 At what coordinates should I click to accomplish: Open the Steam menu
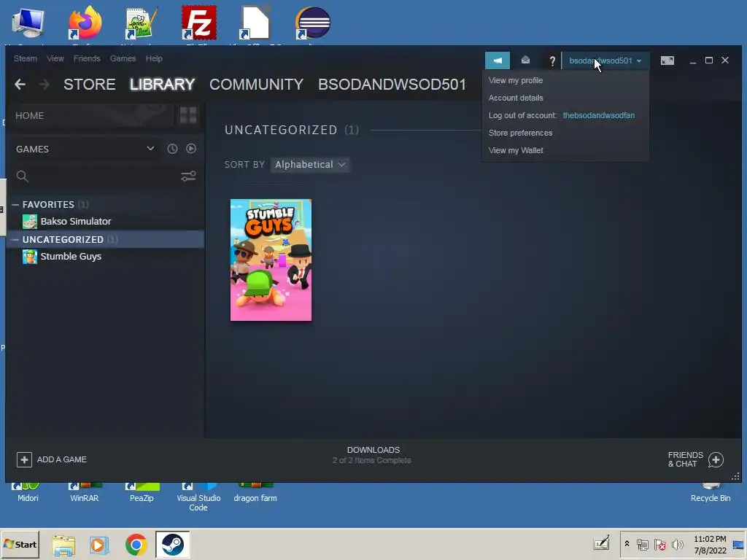26,58
